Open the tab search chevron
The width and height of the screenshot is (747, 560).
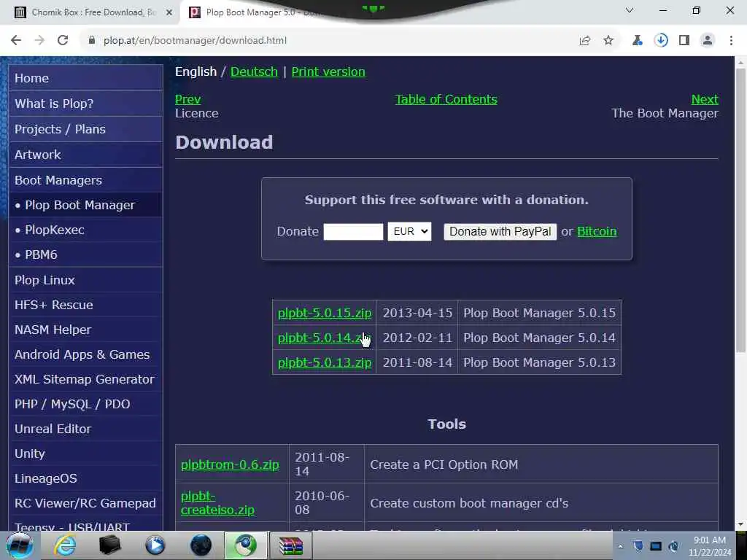[630, 10]
